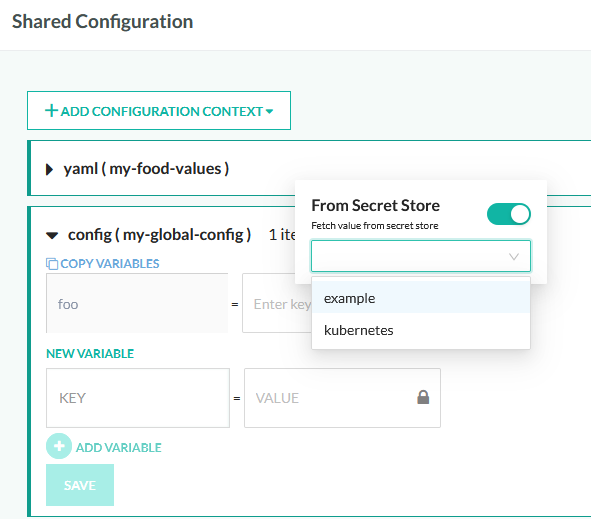The image size is (591, 519).
Task: Disable the From Secret Store toggle
Action: (508, 214)
